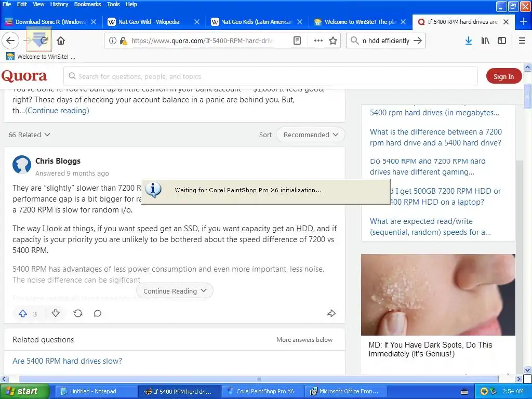This screenshot has height=399, width=532.
Task: Open the Windows start button
Action: (24, 392)
